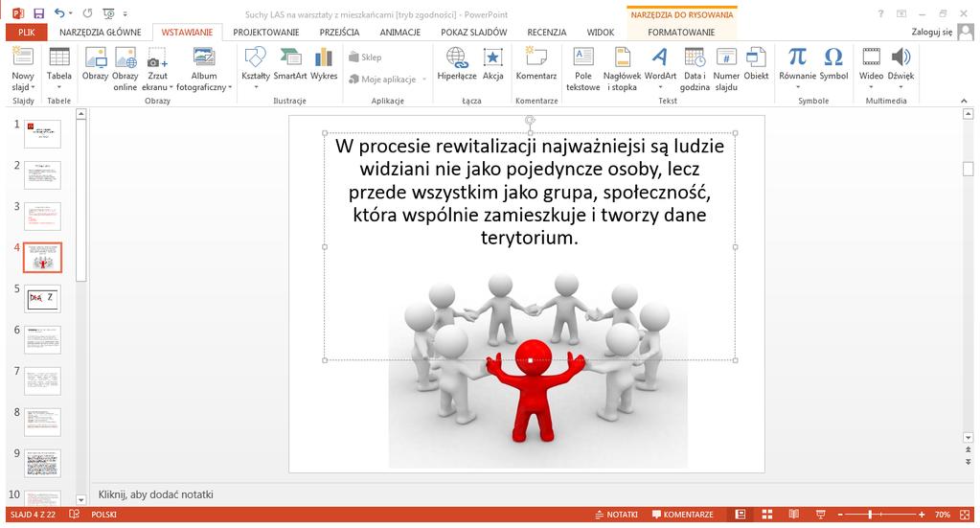Open the Kształty shapes gallery
Viewport: 980px width, 528px height.
click(x=256, y=69)
